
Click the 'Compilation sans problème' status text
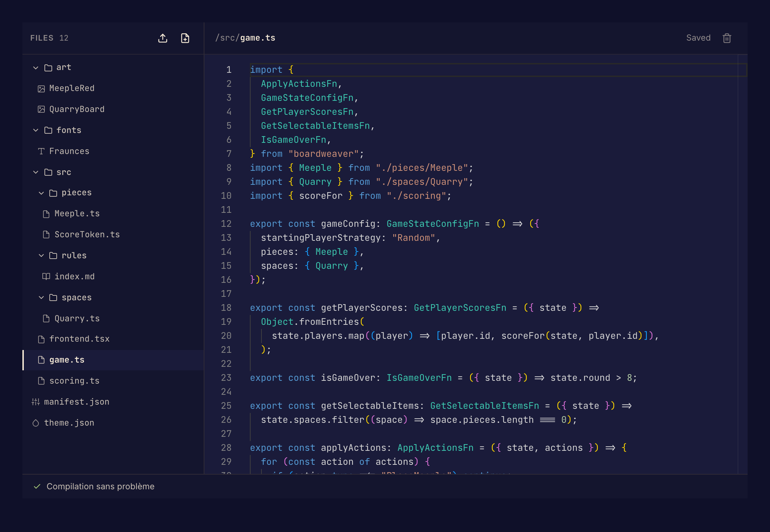(100, 486)
